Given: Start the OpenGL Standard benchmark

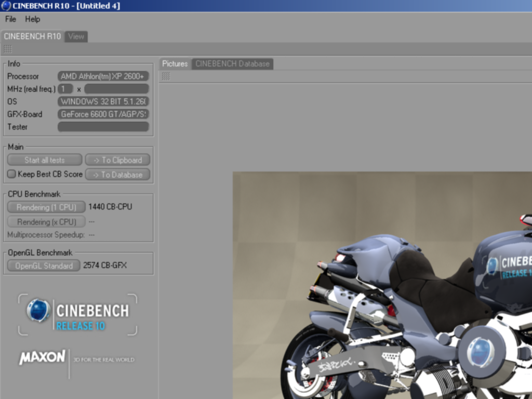Looking at the screenshot, I should [44, 265].
